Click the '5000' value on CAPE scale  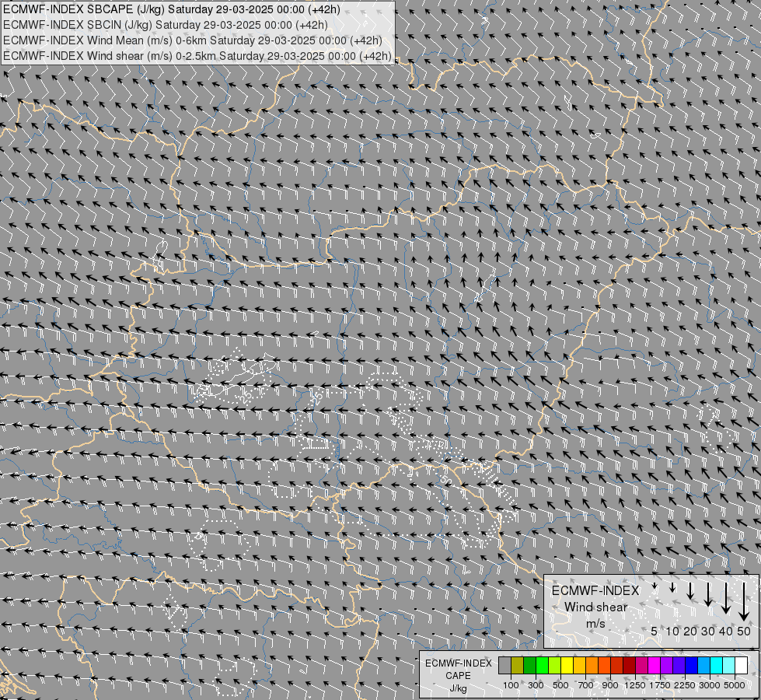[734, 685]
